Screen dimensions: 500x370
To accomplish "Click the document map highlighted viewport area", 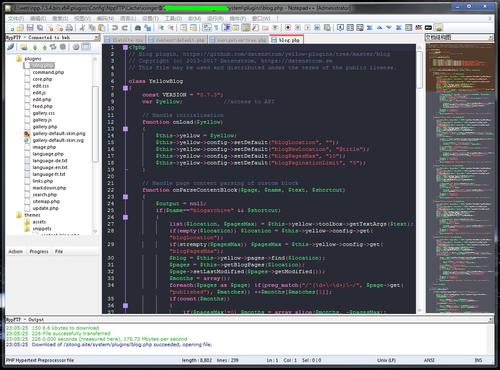I will (460, 68).
